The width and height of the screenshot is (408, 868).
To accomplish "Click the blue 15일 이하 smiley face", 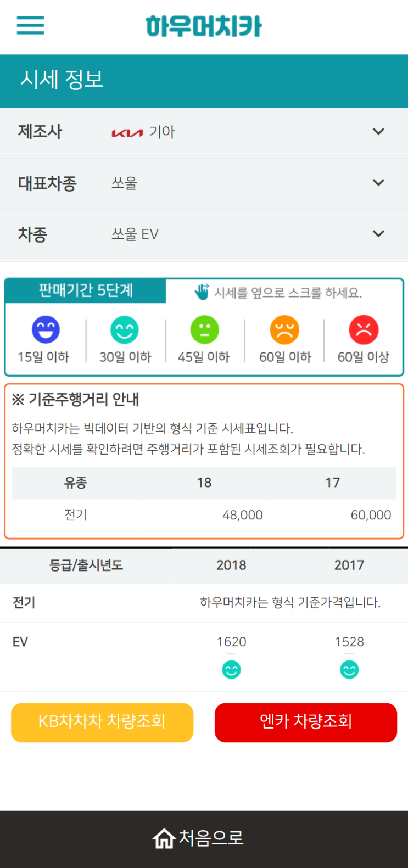I will 46,329.
